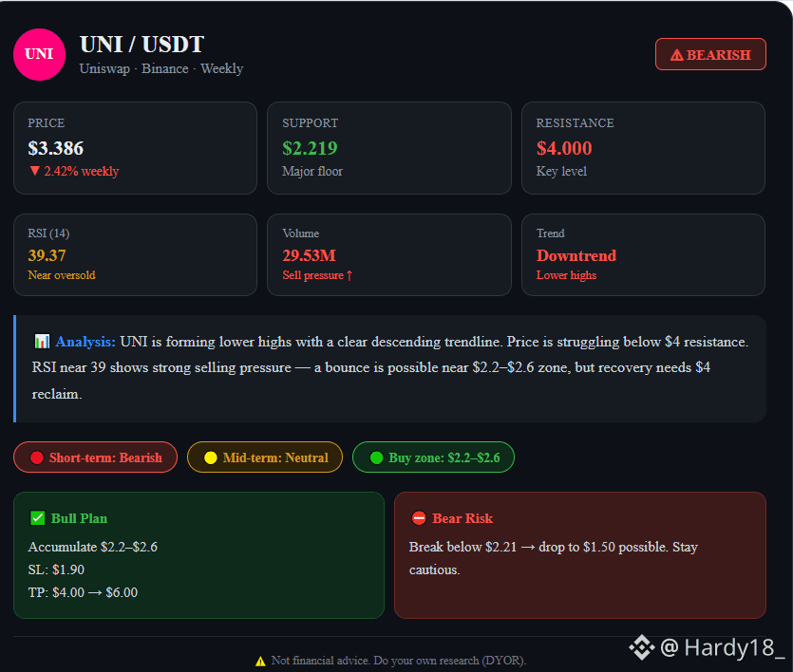Screen dimensions: 793x672
Task: Click the RESISTANCE card label
Action: (x=575, y=123)
